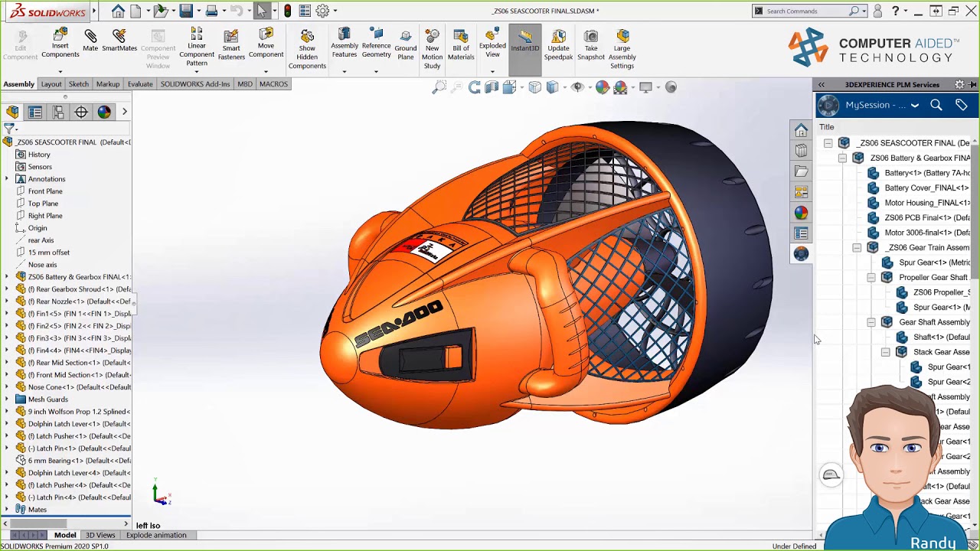Collapse Propeller Gear Shaft node

871,278
